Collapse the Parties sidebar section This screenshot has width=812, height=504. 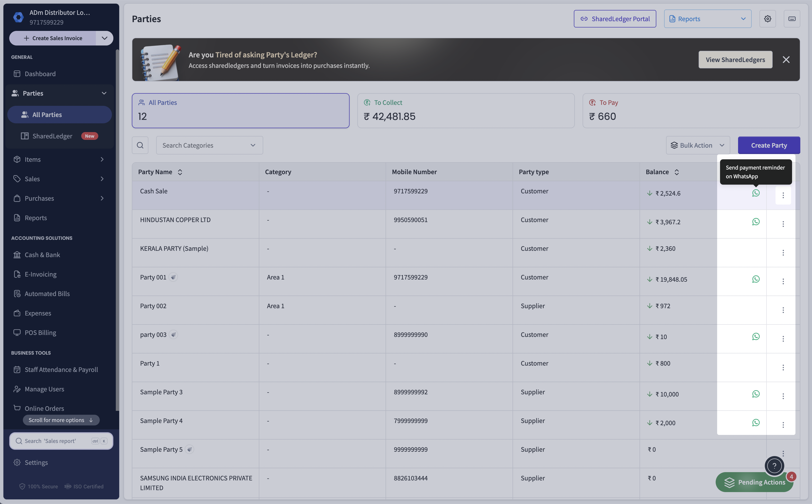[104, 93]
